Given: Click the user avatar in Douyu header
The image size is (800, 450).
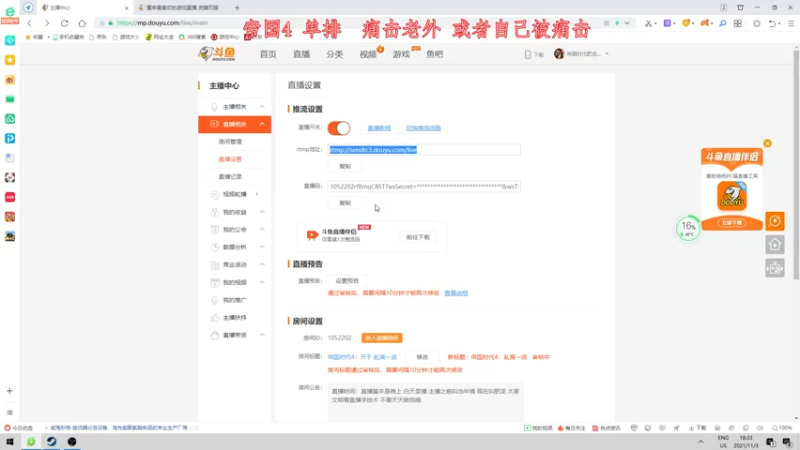Looking at the screenshot, I should click(559, 54).
